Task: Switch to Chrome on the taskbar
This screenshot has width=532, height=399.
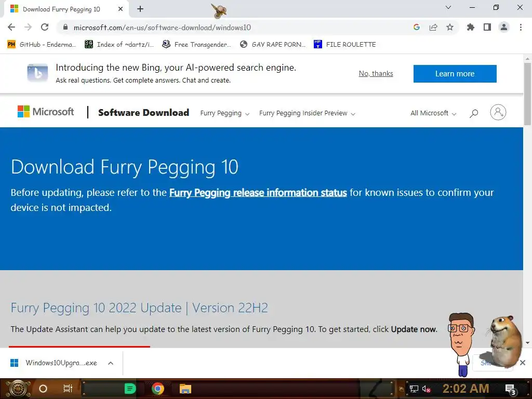Action: tap(158, 389)
